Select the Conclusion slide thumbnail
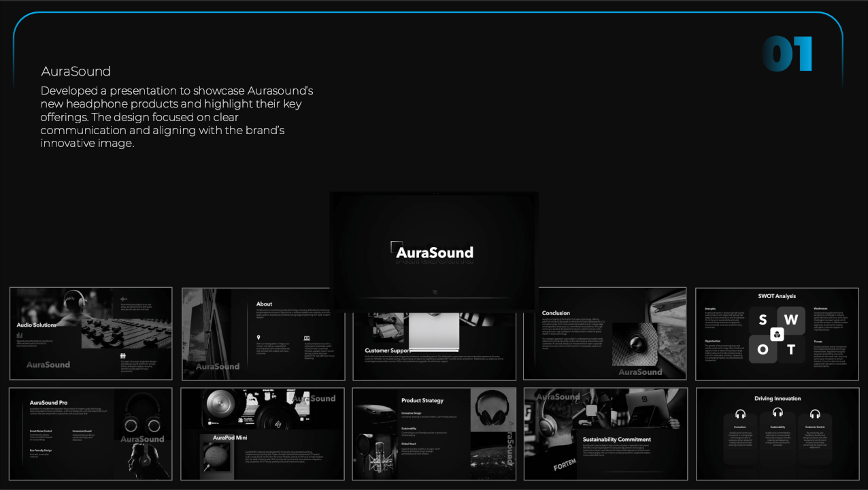Image resolution: width=868 pixels, height=490 pixels. 605,333
